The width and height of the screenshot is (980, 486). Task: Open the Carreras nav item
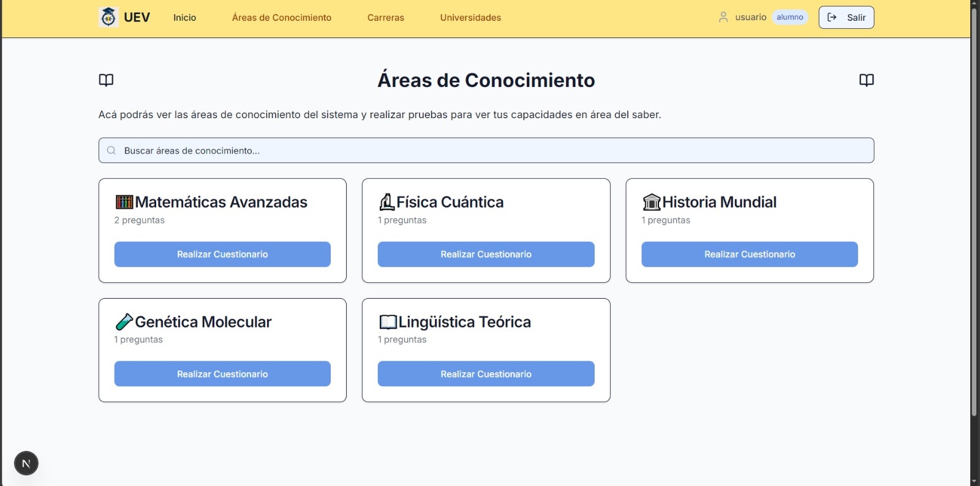[386, 18]
